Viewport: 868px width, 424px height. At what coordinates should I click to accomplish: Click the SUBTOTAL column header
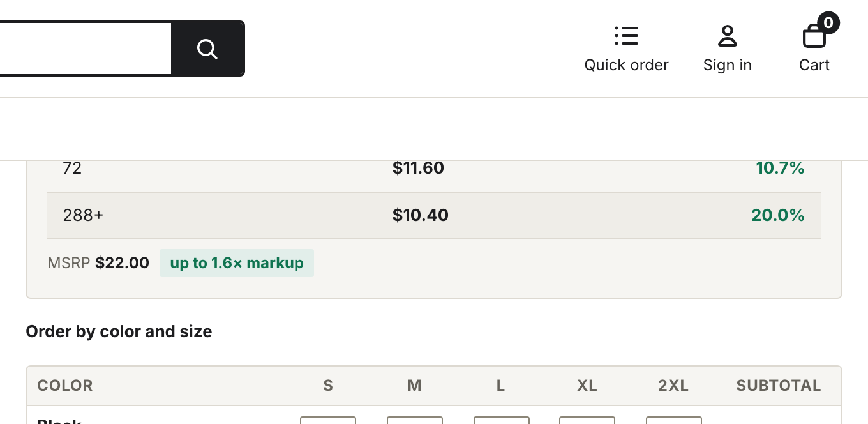(779, 386)
